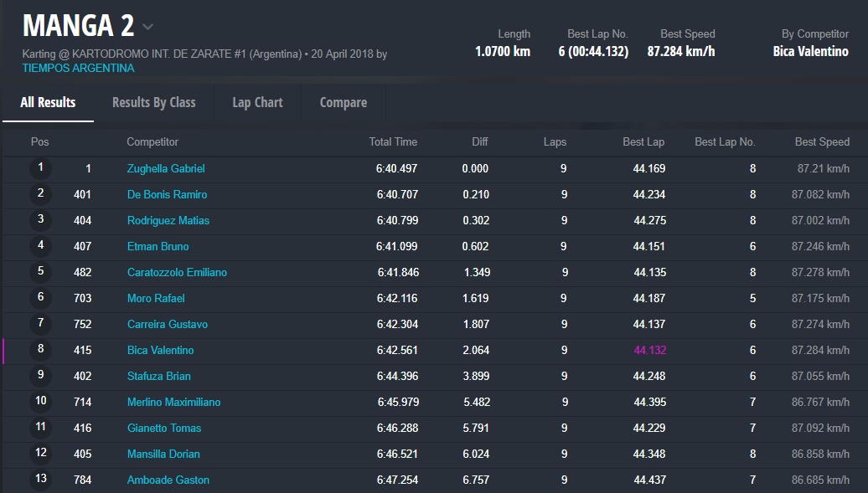Open competitor Zughella Gabriel's details
This screenshot has height=493, width=868.
(x=166, y=168)
